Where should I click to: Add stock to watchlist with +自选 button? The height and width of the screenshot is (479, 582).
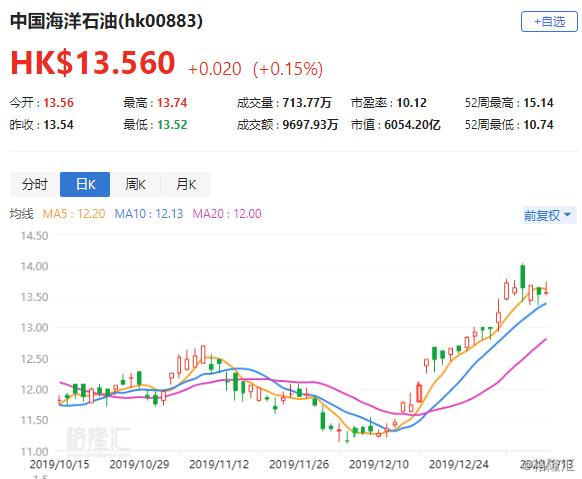coord(549,22)
